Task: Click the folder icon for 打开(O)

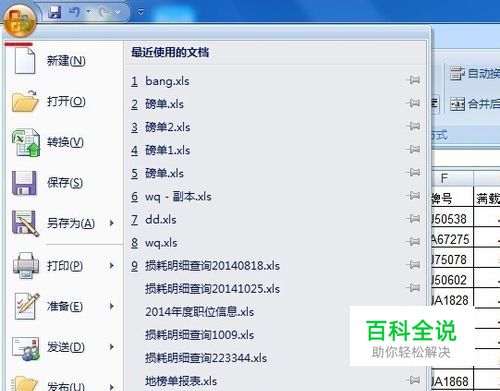Action: [25, 101]
